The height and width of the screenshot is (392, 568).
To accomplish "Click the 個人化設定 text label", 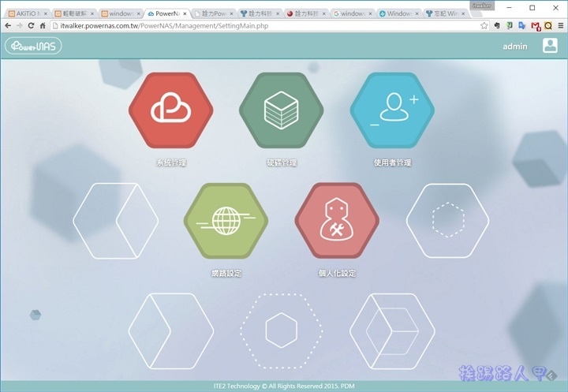I will (x=338, y=273).
